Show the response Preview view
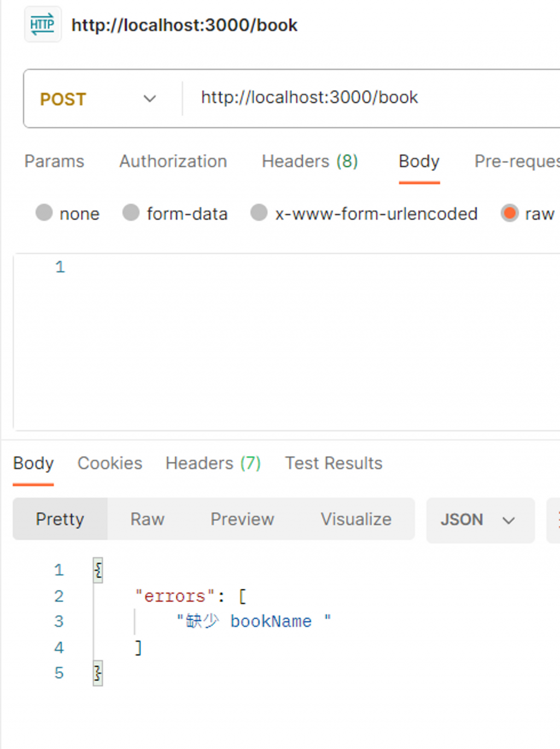Image resolution: width=560 pixels, height=749 pixels. pyautogui.click(x=242, y=519)
